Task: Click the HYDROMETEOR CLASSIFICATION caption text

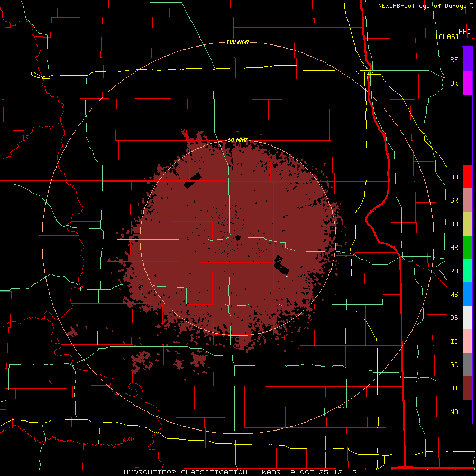Action: 186,472
